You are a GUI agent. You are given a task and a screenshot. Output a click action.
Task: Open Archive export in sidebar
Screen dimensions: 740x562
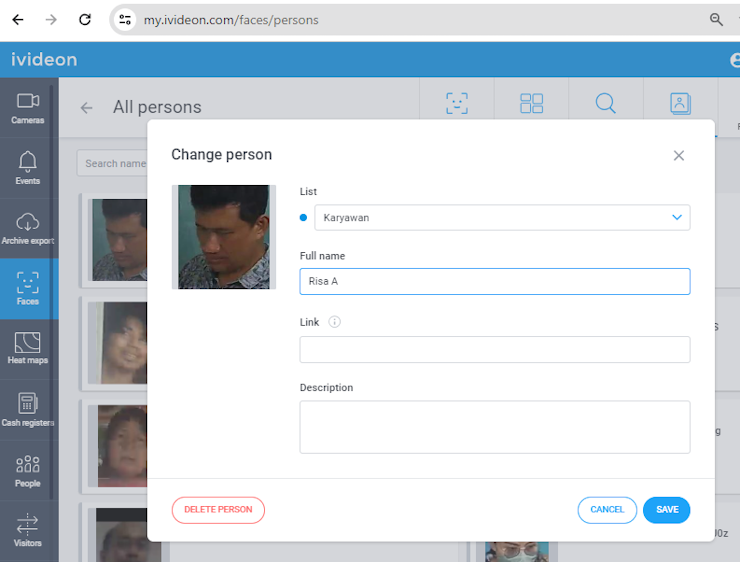(27, 229)
